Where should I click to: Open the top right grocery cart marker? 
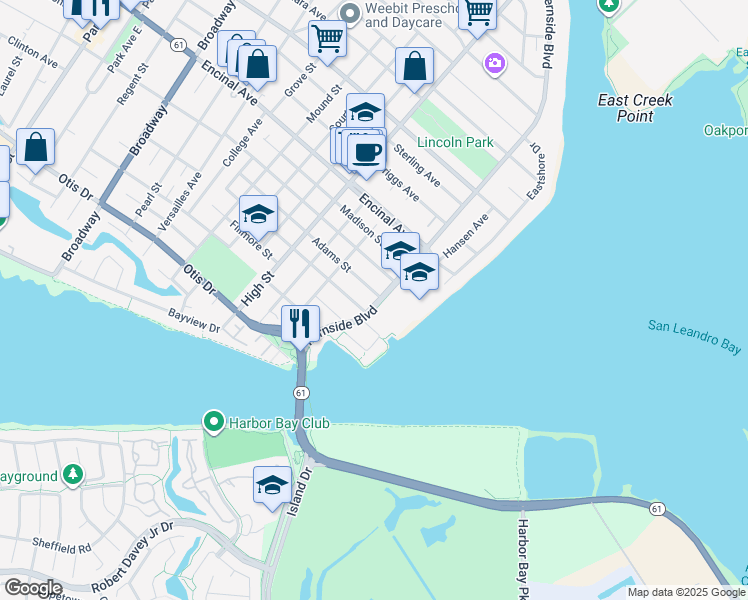point(477,13)
